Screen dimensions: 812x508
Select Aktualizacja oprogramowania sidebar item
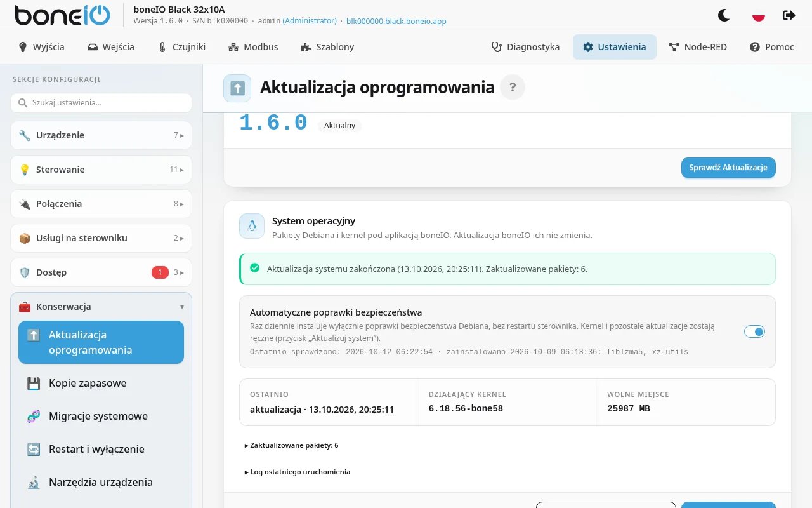coord(101,342)
